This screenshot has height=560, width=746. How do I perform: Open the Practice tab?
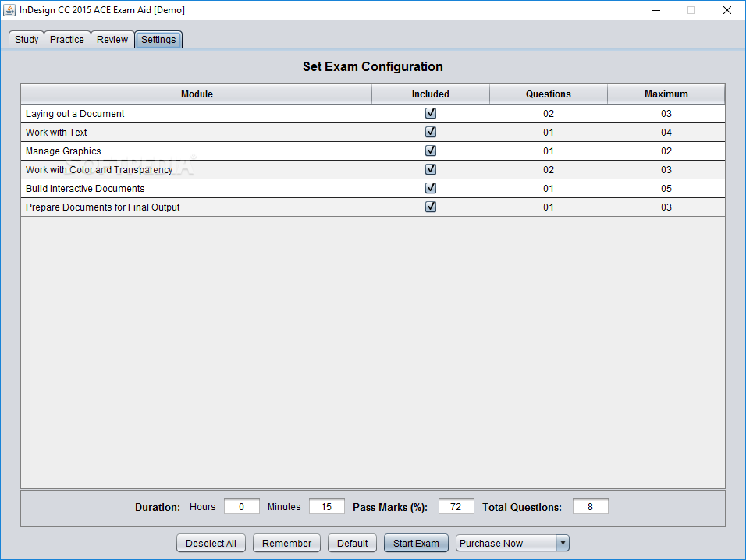pyautogui.click(x=66, y=40)
